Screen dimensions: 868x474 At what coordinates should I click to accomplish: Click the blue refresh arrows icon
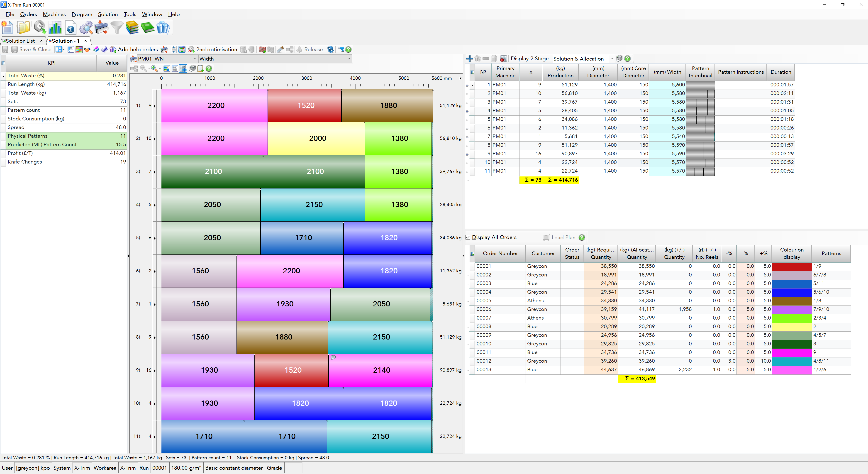click(331, 50)
